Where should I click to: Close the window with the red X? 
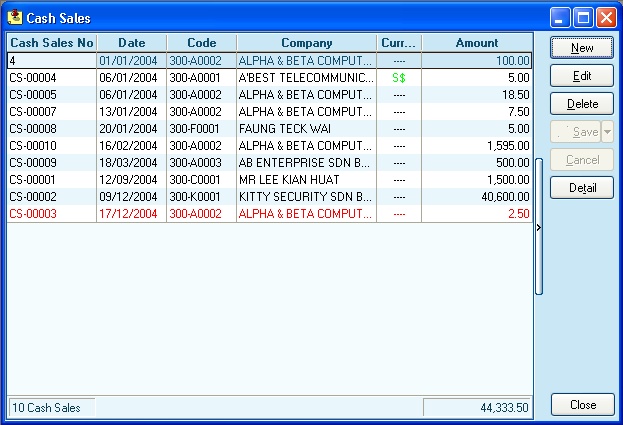coord(606,17)
